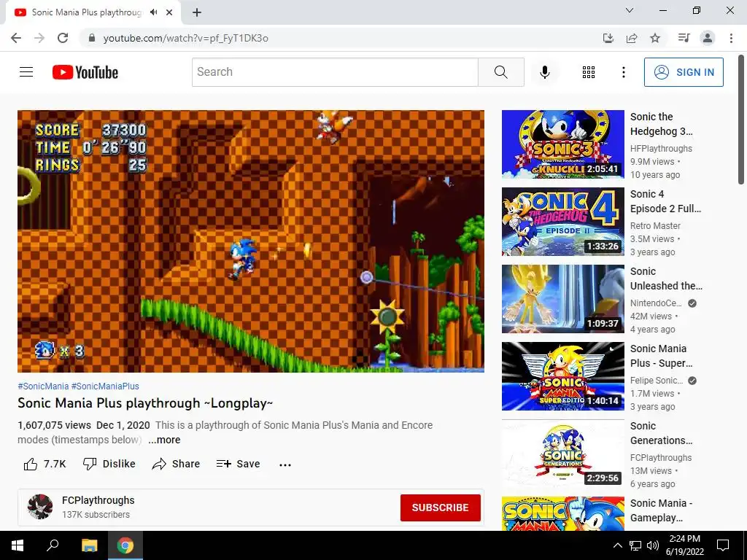
Task: Open Sonic 4 Episode 2 thumbnail
Action: pos(562,222)
